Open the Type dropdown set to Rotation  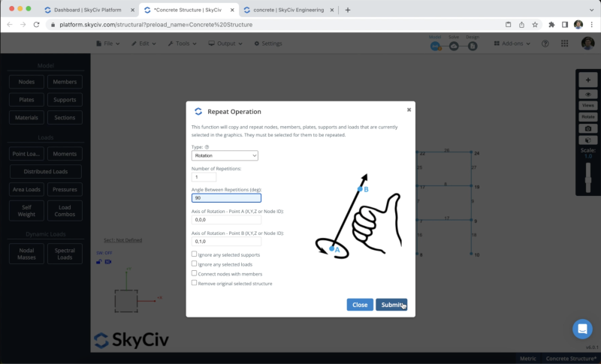pos(225,155)
